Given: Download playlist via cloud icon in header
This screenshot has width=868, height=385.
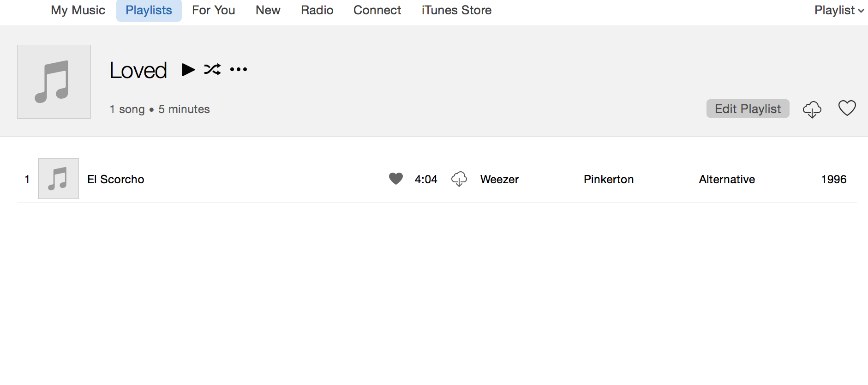Looking at the screenshot, I should tap(812, 109).
